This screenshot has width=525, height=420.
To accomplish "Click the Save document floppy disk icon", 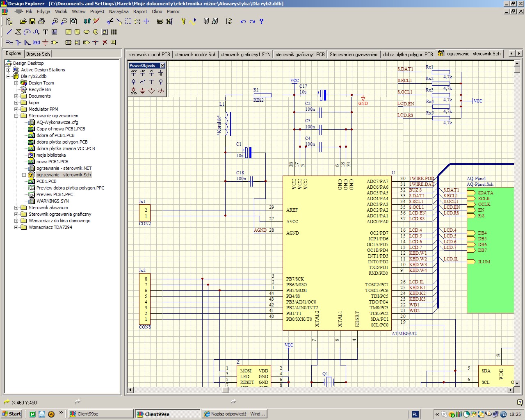I will coord(32,21).
